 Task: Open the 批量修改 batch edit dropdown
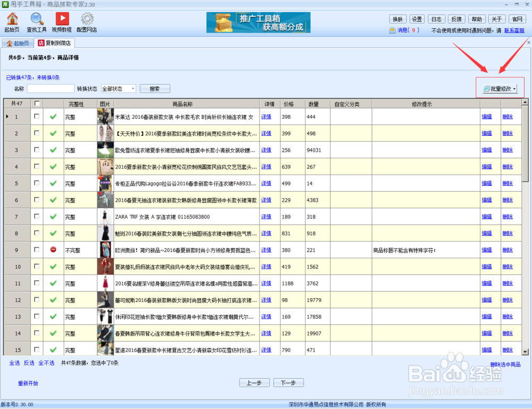point(498,88)
